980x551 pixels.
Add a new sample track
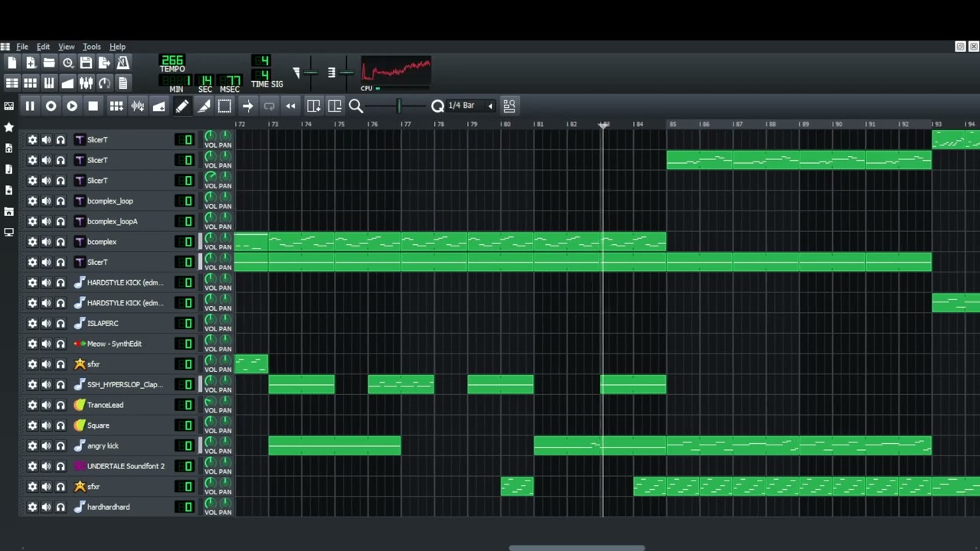pos(137,106)
